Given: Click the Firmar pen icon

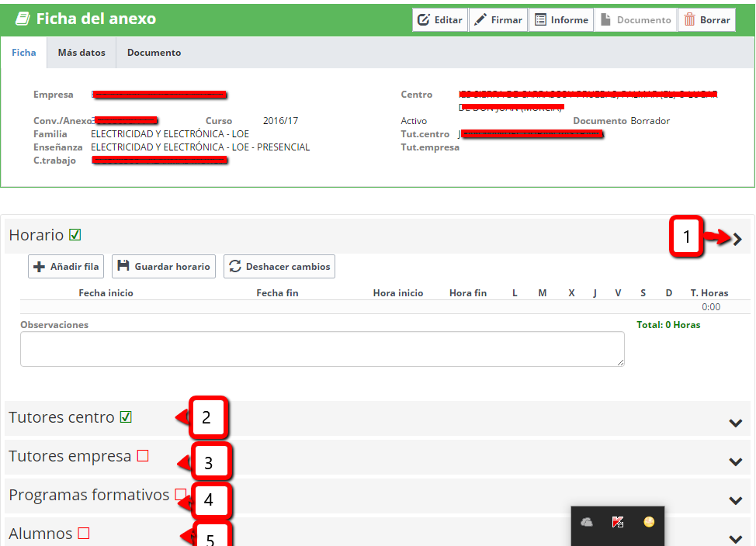Looking at the screenshot, I should pyautogui.click(x=481, y=20).
